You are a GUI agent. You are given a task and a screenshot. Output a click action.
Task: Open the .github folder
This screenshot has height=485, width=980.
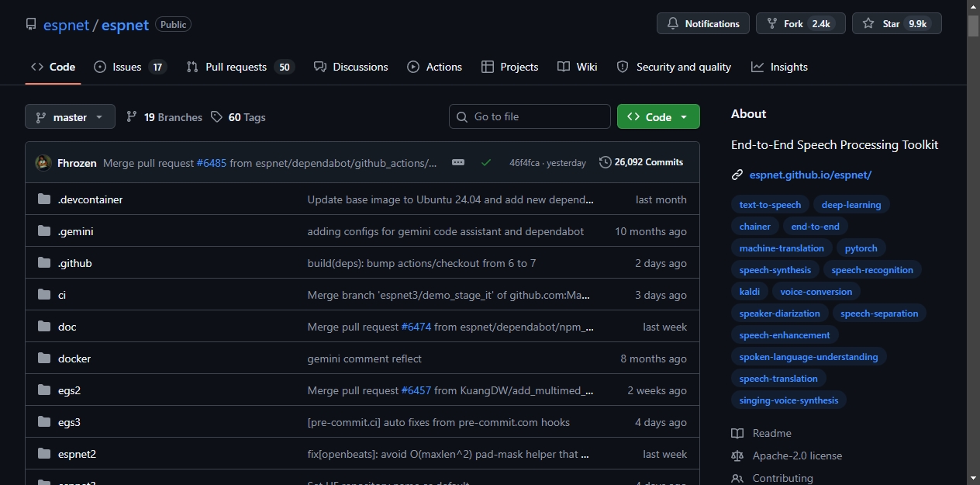click(74, 263)
